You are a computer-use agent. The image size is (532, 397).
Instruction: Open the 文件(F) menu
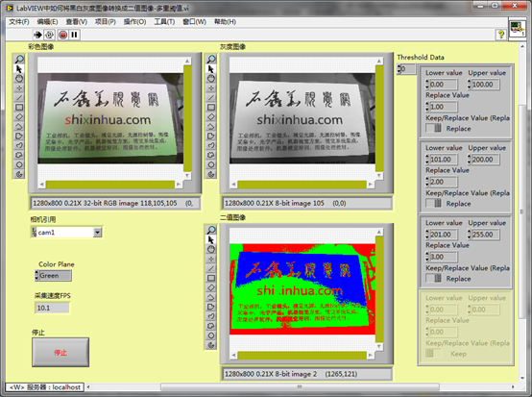tap(19, 22)
